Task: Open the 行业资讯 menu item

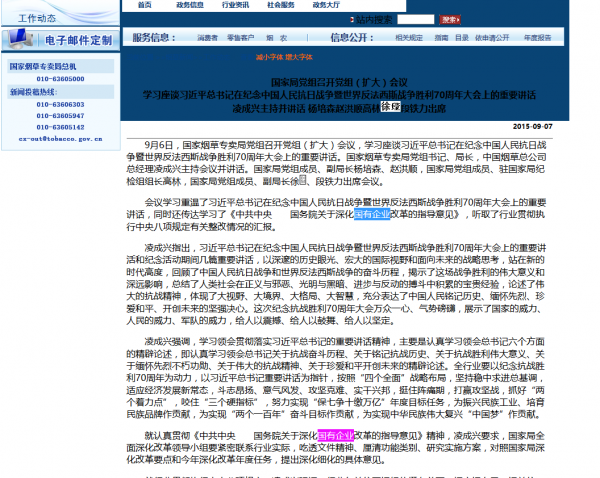Action: click(235, 5)
